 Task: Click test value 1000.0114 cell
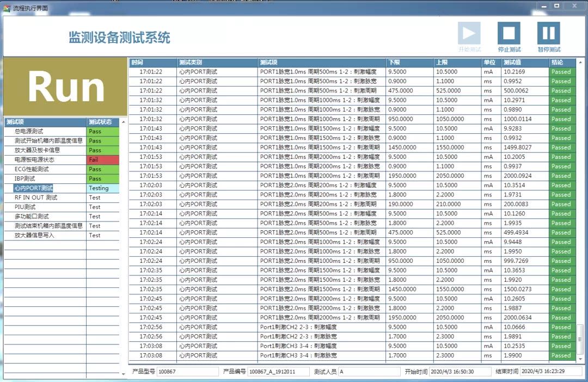(x=525, y=119)
